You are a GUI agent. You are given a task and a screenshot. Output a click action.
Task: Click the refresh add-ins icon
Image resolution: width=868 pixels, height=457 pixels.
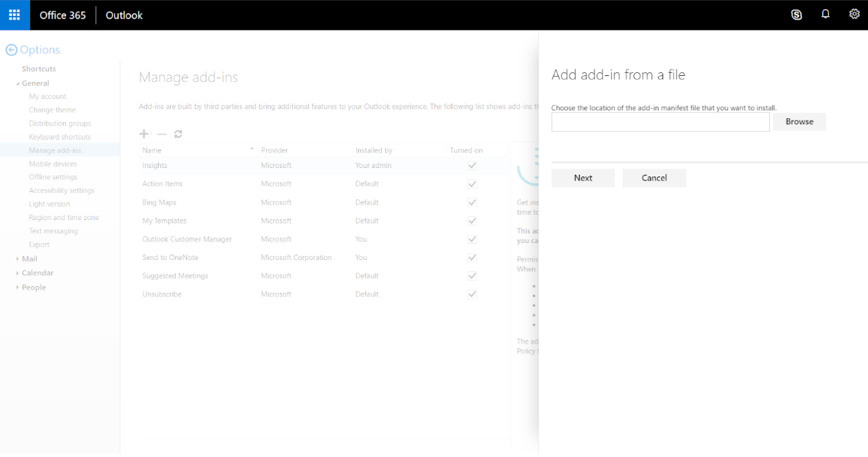point(178,134)
